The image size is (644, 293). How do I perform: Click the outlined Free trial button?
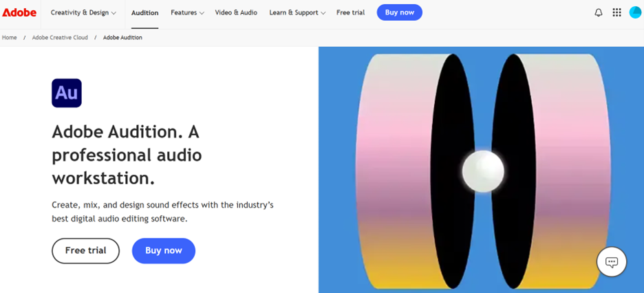(x=85, y=251)
